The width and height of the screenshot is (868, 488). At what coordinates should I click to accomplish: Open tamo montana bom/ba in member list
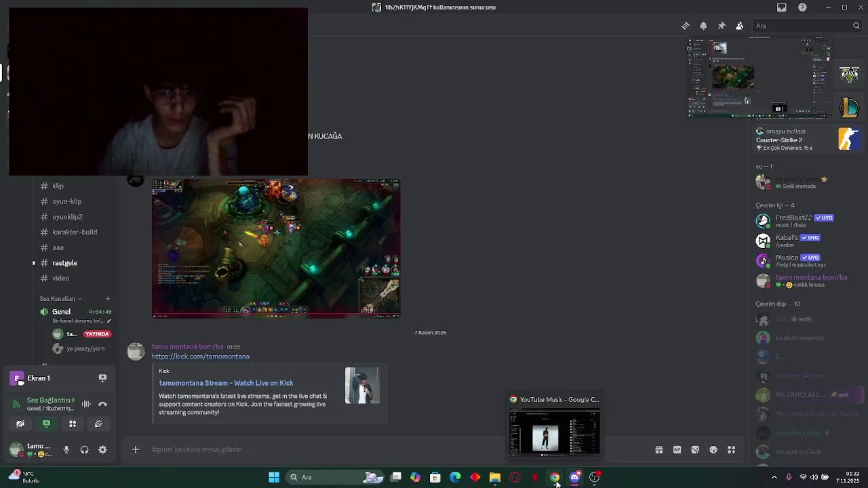pos(807,281)
